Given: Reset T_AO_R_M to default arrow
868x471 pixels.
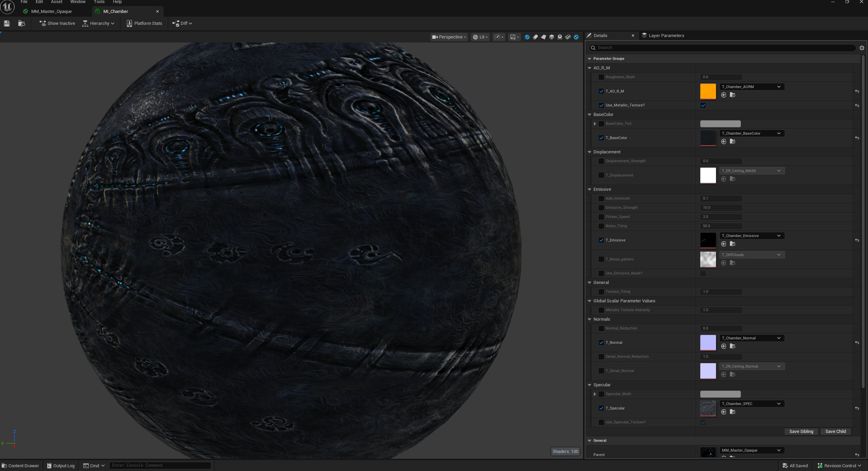Looking at the screenshot, I should pos(857,91).
